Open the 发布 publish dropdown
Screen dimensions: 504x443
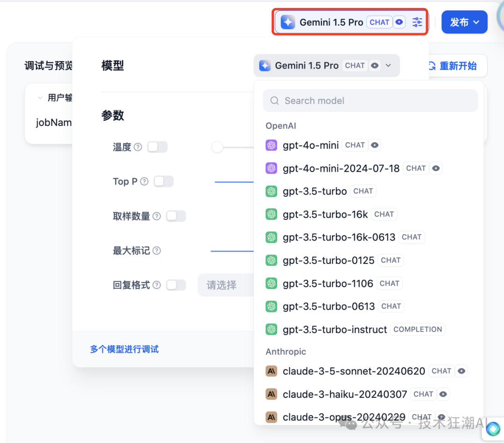point(464,22)
